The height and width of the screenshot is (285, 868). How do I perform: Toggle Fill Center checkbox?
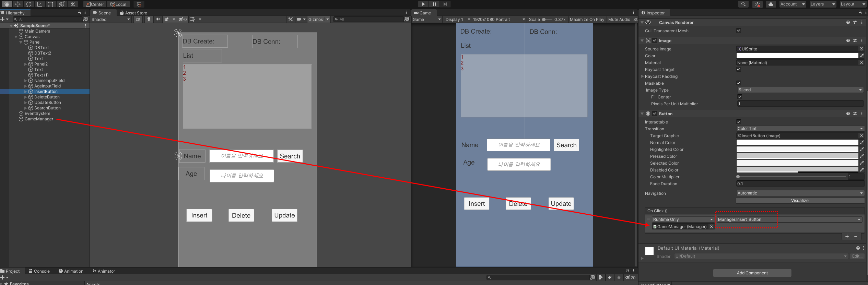click(x=740, y=97)
